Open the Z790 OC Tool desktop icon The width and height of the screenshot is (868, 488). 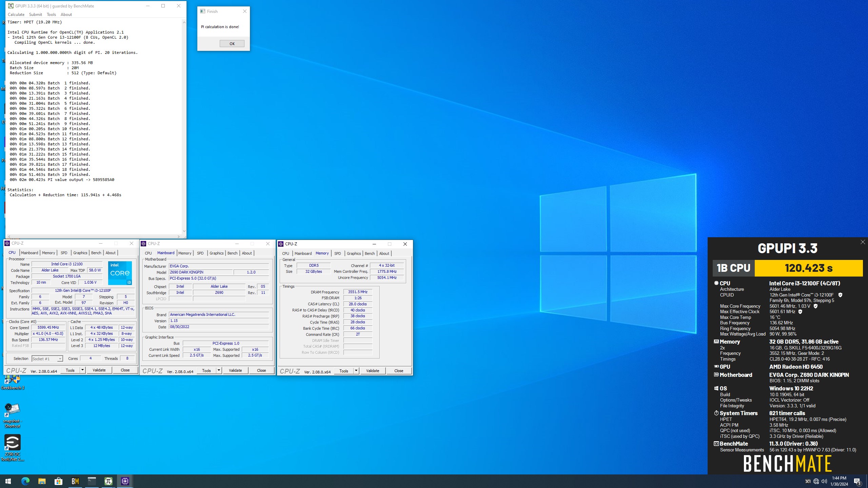[x=12, y=448]
